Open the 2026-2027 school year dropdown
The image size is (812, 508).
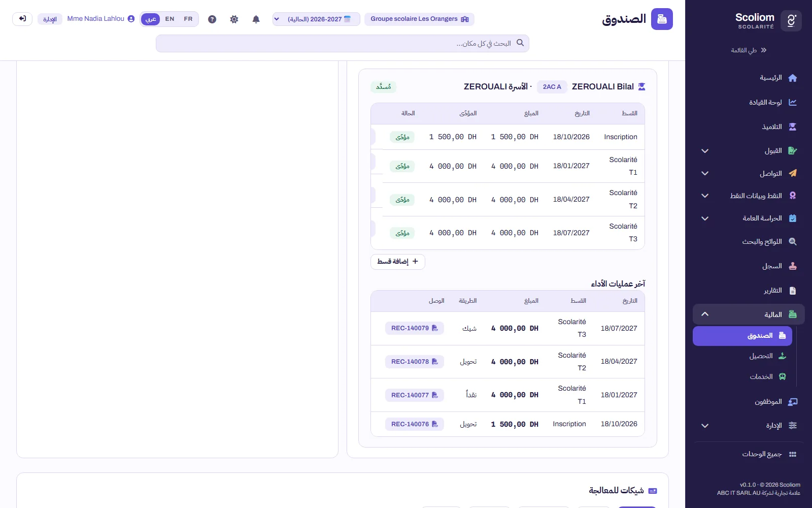coord(316,19)
